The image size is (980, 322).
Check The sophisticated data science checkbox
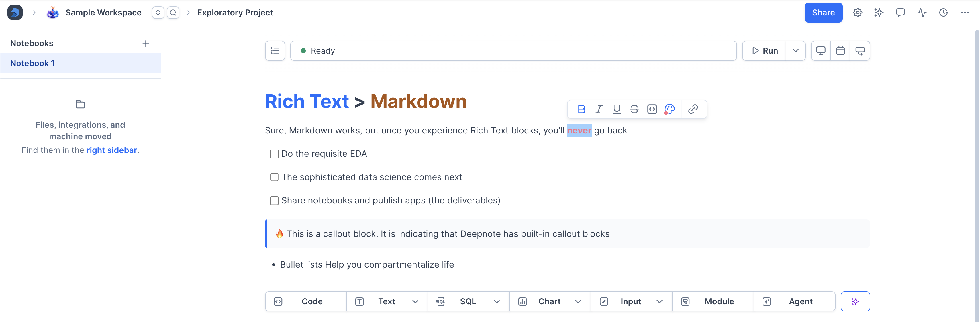pyautogui.click(x=274, y=177)
